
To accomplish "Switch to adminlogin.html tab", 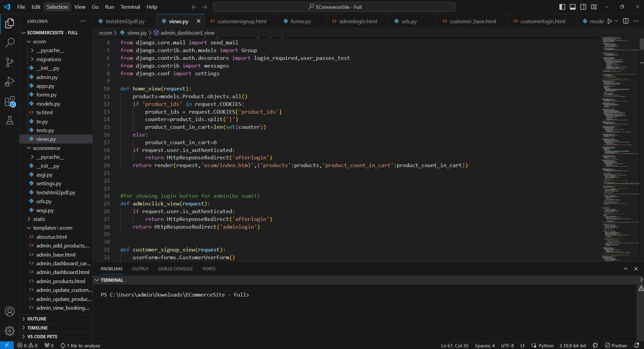I will 358,21.
